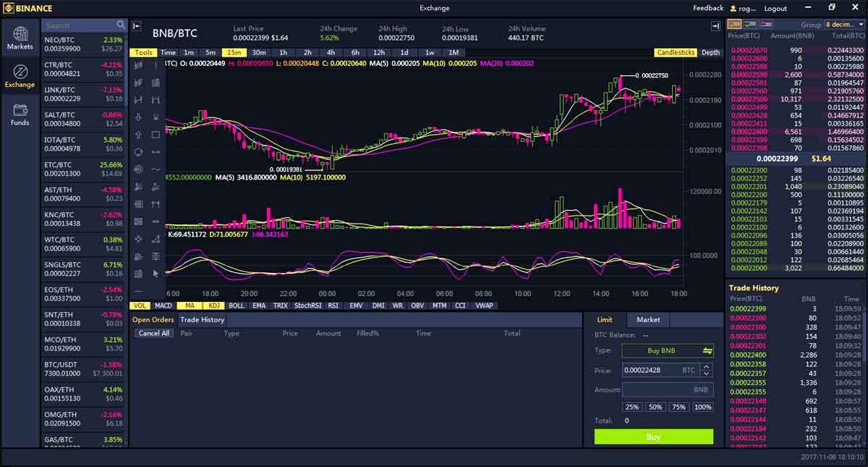Click Cancel All orders button
The image size is (868, 467).
point(154,333)
